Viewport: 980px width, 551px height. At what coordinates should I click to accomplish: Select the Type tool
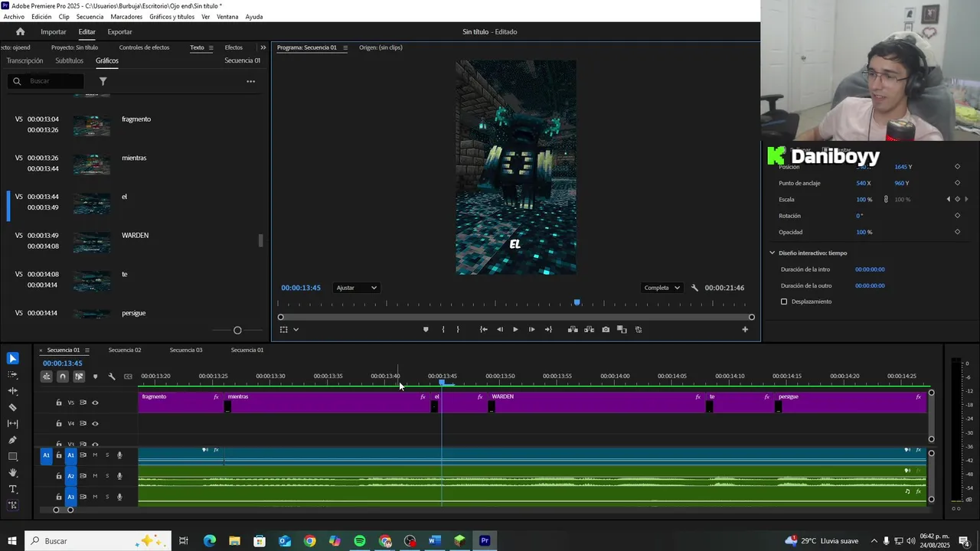[x=13, y=489]
